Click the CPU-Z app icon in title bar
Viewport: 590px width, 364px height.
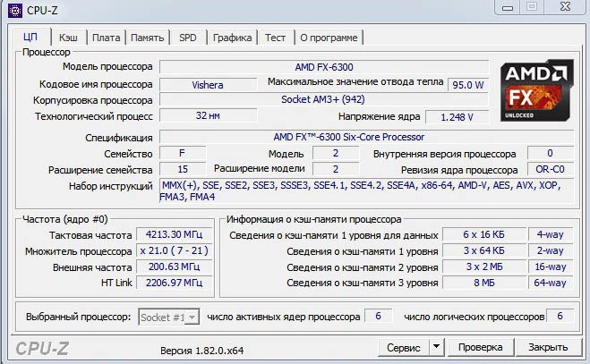click(15, 10)
